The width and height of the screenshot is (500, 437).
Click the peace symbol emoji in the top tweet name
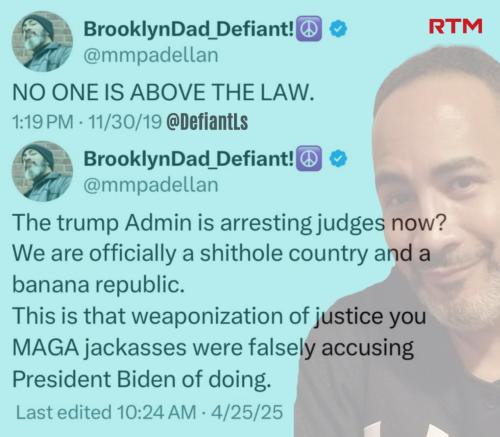click(x=309, y=29)
